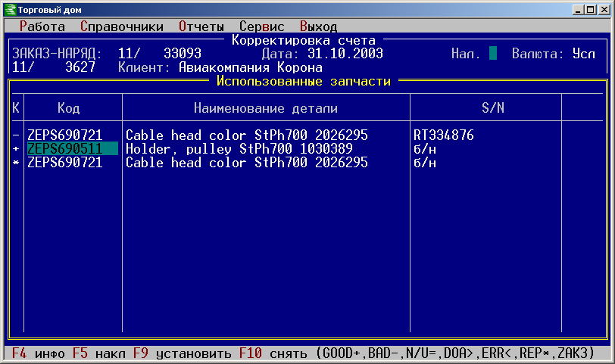Maximize the Торговый дом window
The image size is (615, 364).
tap(590, 9)
